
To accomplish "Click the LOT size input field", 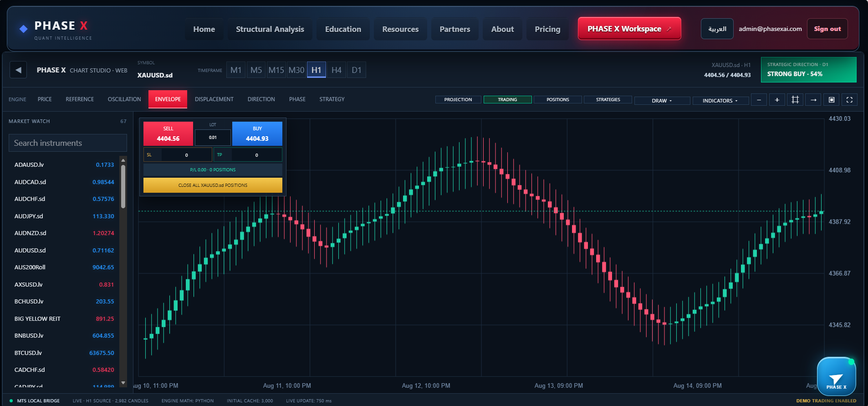I will [213, 137].
